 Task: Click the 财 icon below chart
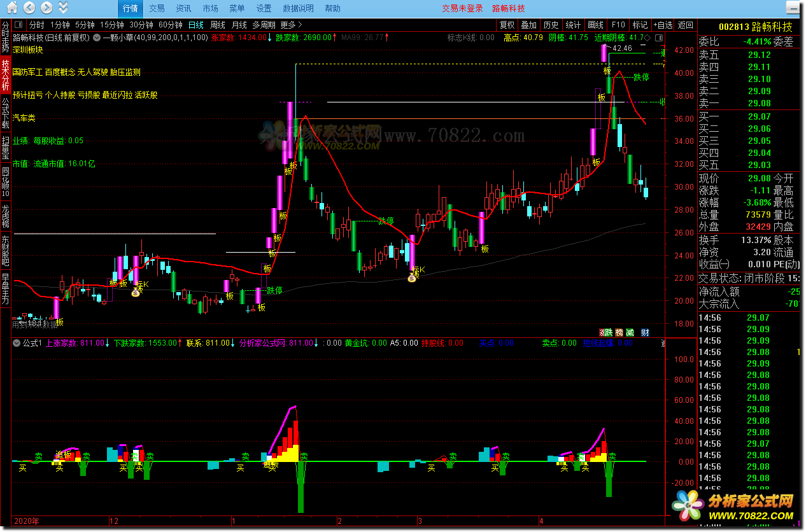click(645, 332)
